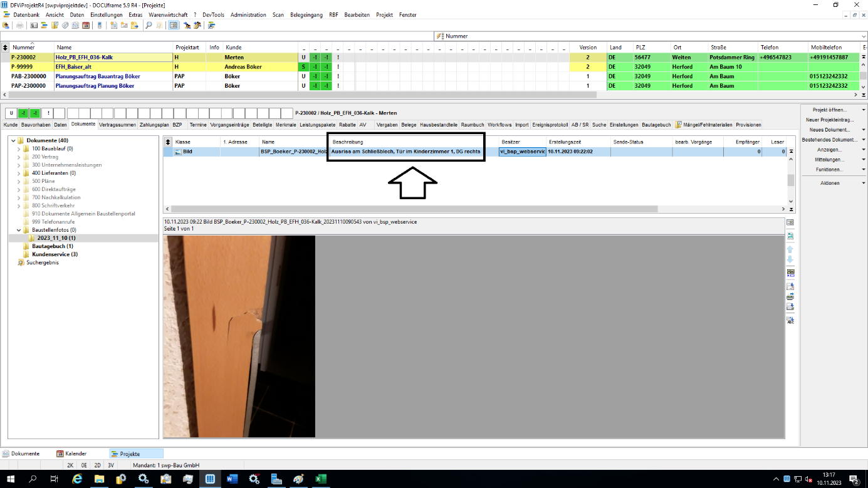Click the magnifier search icon in the toolbar

[x=149, y=25]
